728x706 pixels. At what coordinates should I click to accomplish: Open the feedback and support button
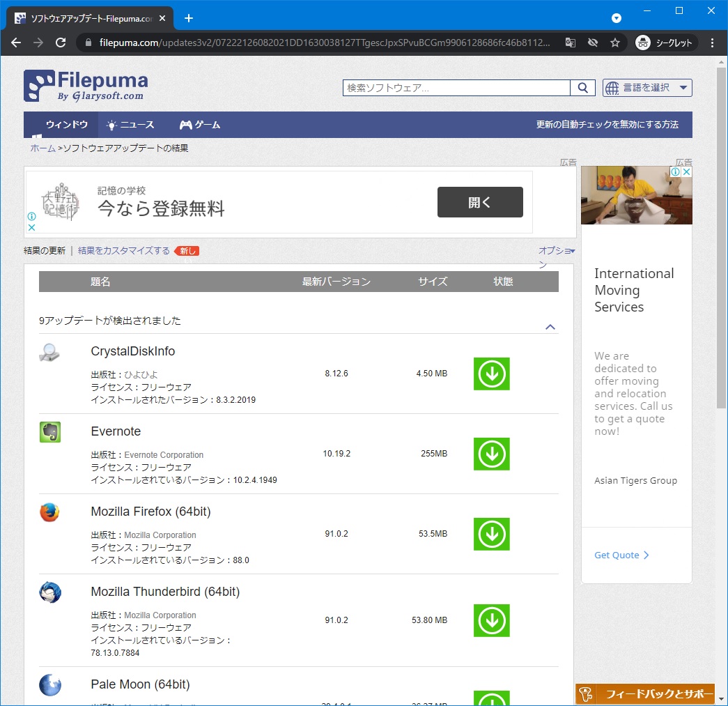point(645,694)
